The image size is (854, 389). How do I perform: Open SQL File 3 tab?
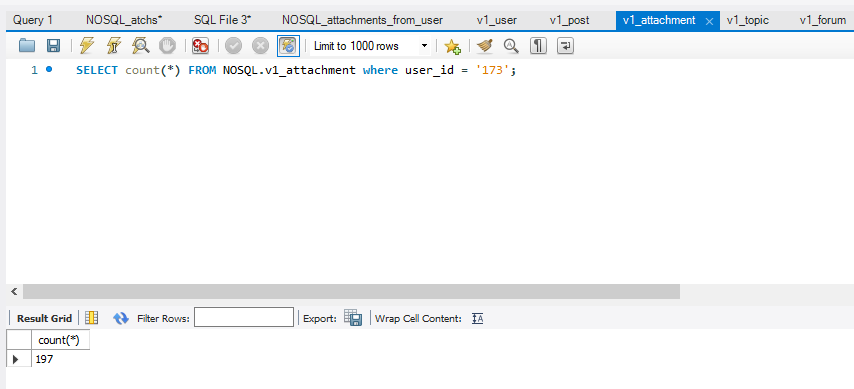pyautogui.click(x=222, y=20)
